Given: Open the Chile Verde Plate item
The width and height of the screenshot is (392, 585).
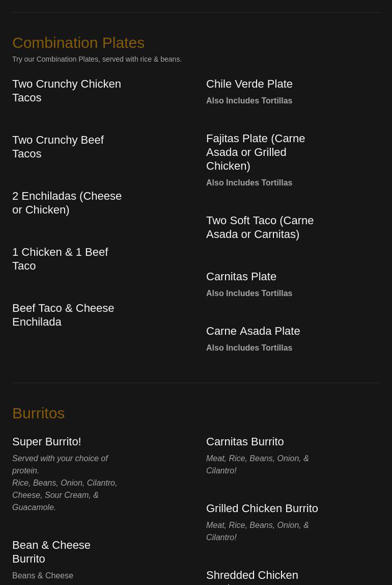Looking at the screenshot, I should [x=249, y=84].
